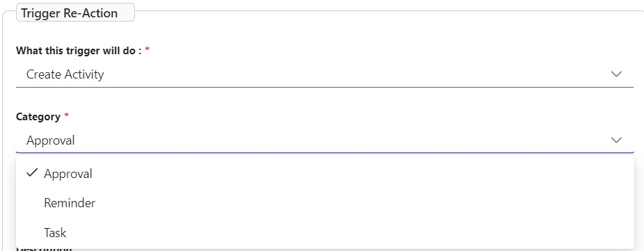Click the Trigger Re-Action section heading

pos(70,13)
